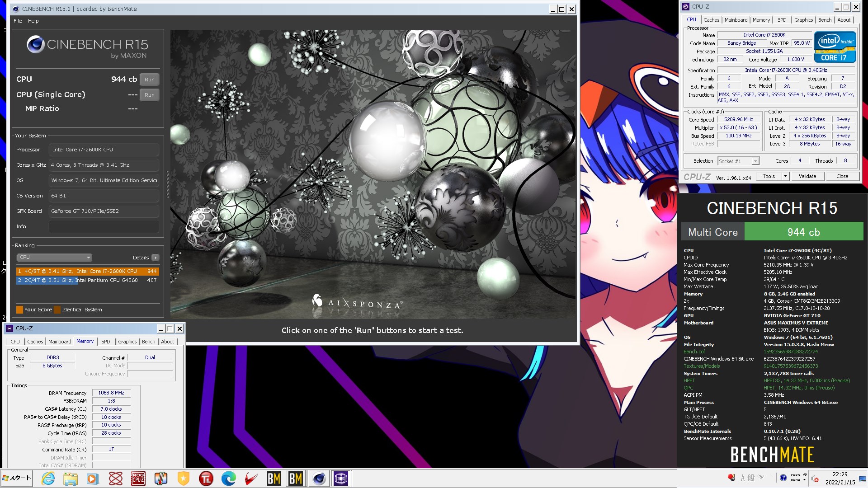The width and height of the screenshot is (868, 488).
Task: Open SPD tab in top CPU-Z window
Action: click(782, 20)
